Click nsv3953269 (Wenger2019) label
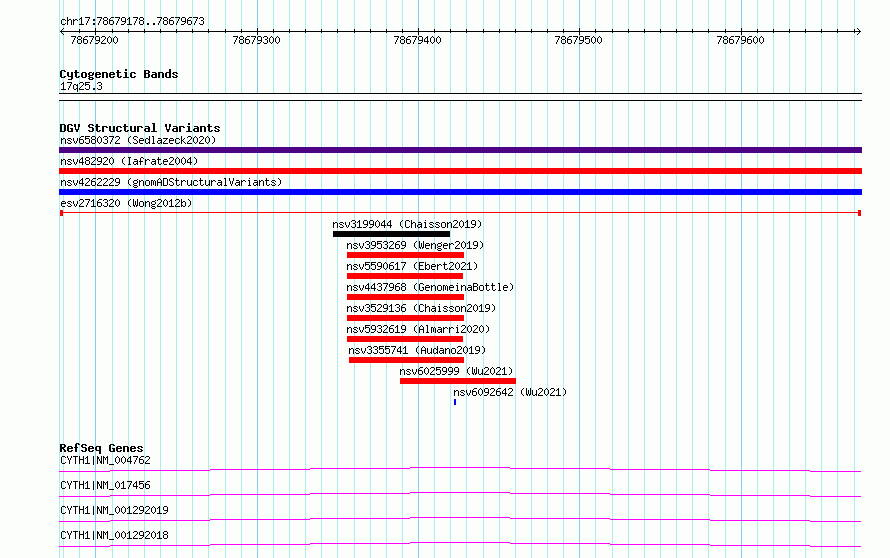 (x=415, y=245)
